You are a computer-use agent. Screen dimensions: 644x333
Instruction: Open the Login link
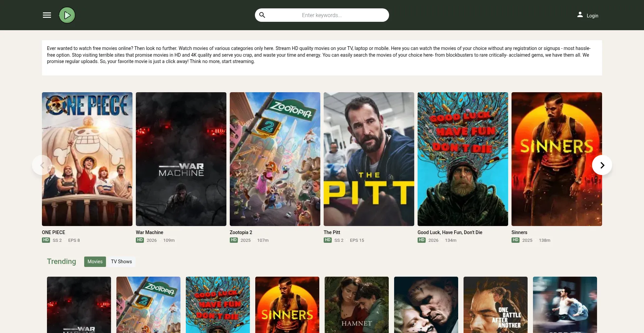592,16
